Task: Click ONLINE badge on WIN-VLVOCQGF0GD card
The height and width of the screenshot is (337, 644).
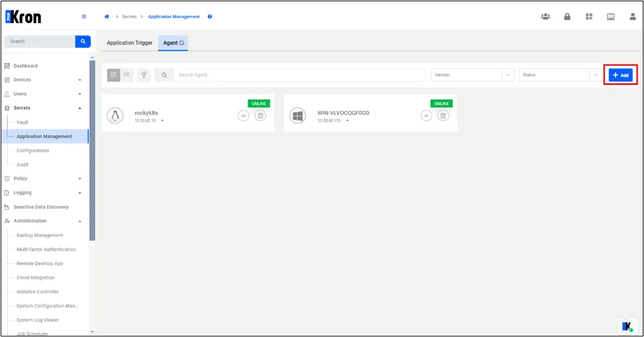Action: coord(442,104)
